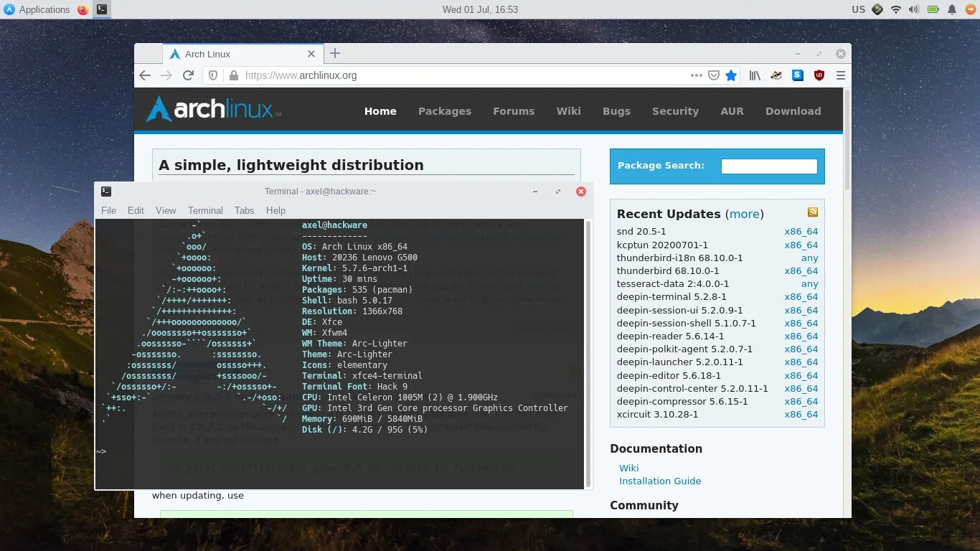Open the terminal View menu
This screenshot has width=980, height=551.
(x=166, y=210)
